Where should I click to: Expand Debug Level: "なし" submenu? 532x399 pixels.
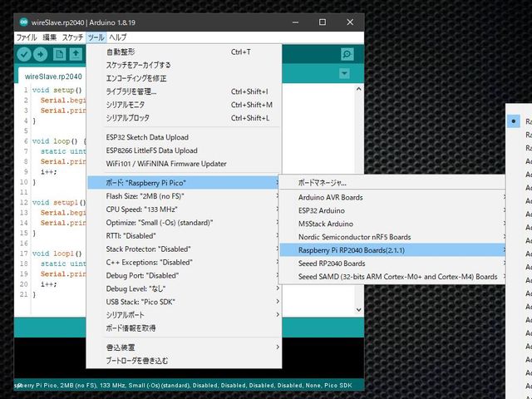[184, 288]
